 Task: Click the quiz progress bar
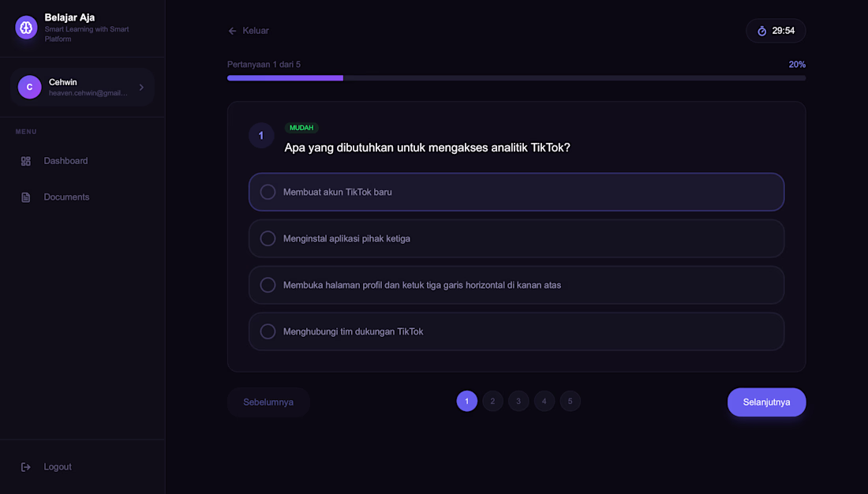coord(516,78)
